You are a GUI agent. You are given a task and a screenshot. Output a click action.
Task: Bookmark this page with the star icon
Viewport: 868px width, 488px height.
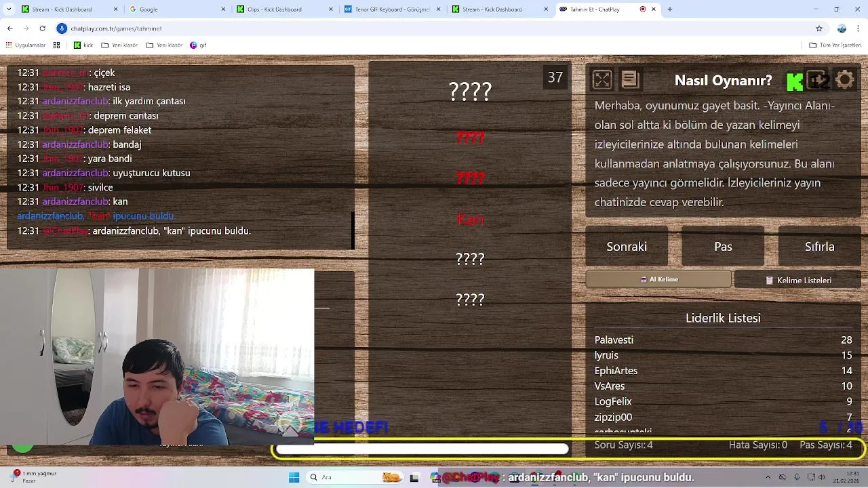(819, 28)
